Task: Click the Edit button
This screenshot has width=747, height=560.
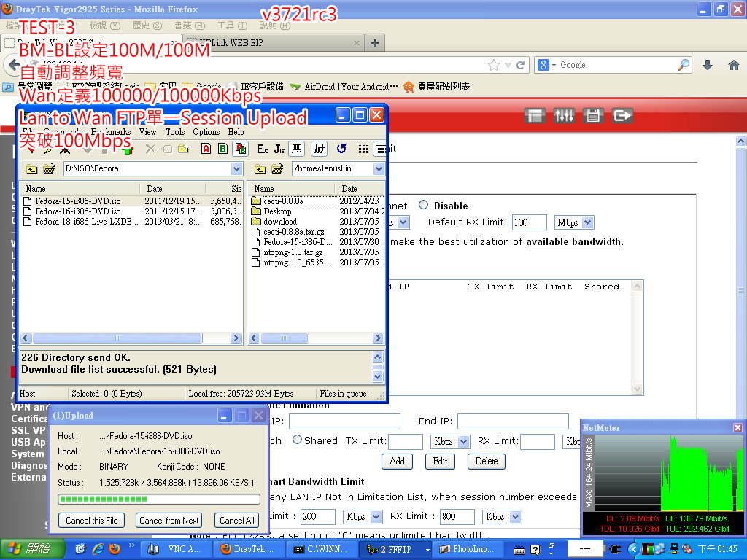Action: point(440,461)
